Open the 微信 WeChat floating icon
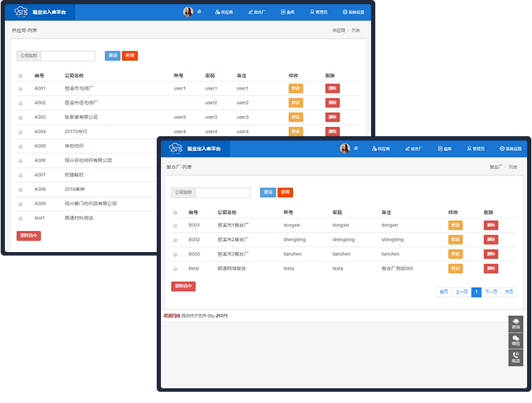The width and height of the screenshot is (532, 403). pyautogui.click(x=516, y=341)
